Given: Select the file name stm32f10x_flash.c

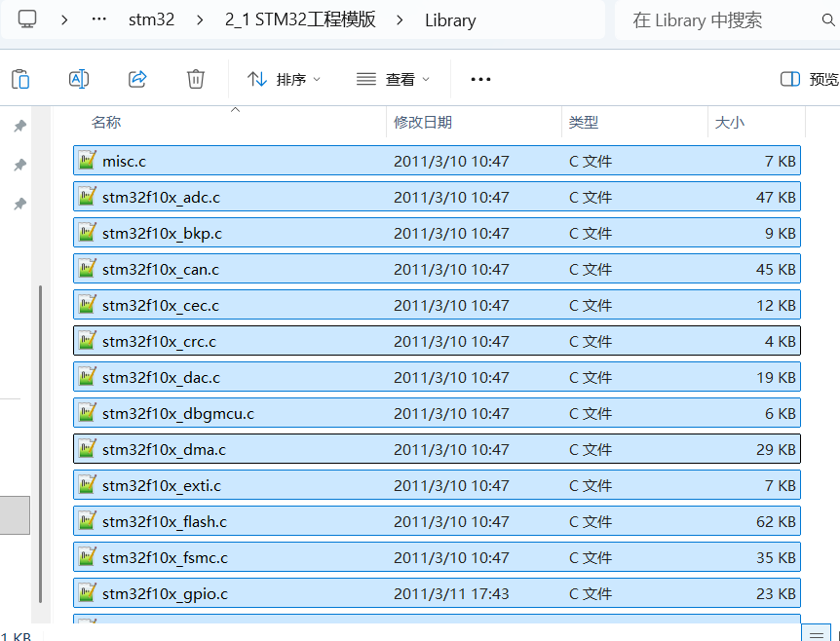Looking at the screenshot, I should (x=165, y=521).
